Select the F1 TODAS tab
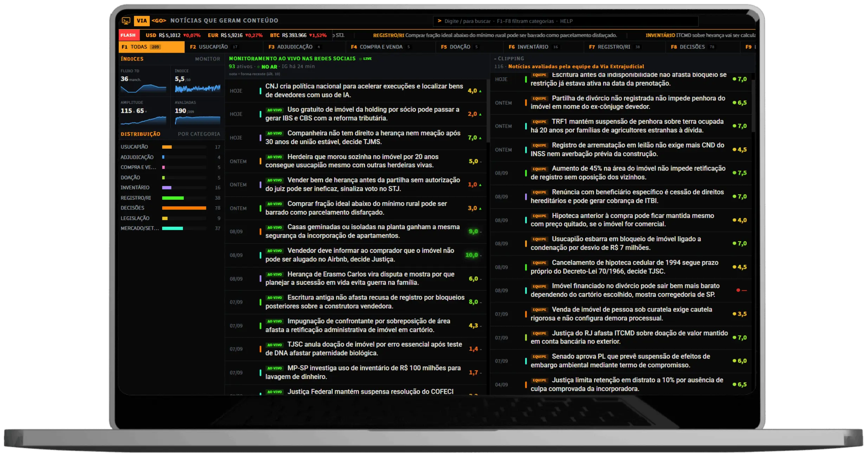 [152, 47]
